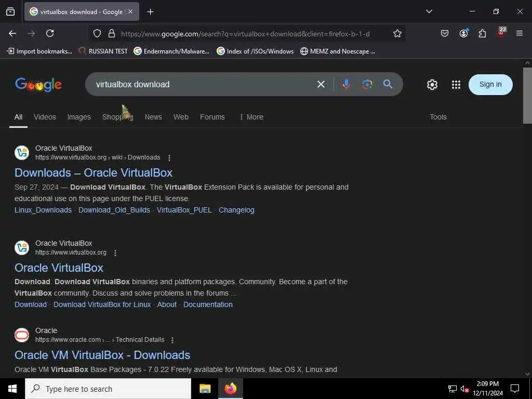Click the page vertical scrollbar thumb
The width and height of the screenshot is (532, 399).
(x=527, y=96)
